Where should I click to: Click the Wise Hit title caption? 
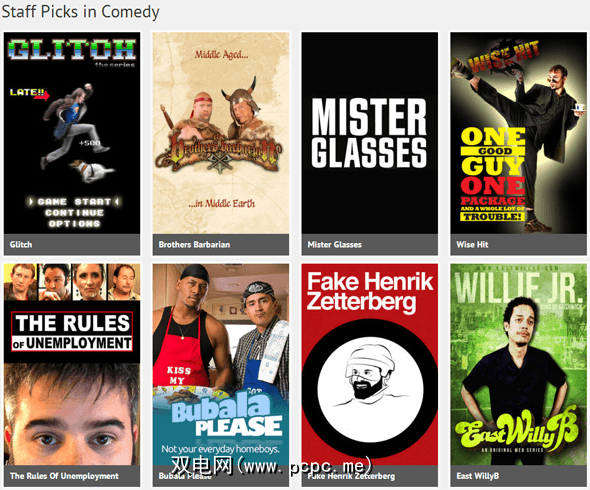click(472, 245)
